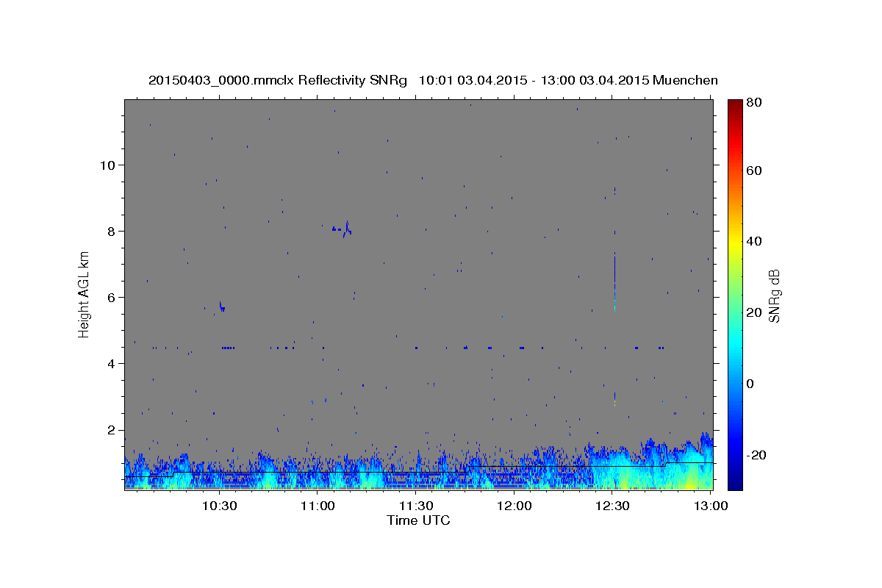882x588 pixels.
Task: Click the 'Height AGL km' axis label
Action: pos(85,293)
